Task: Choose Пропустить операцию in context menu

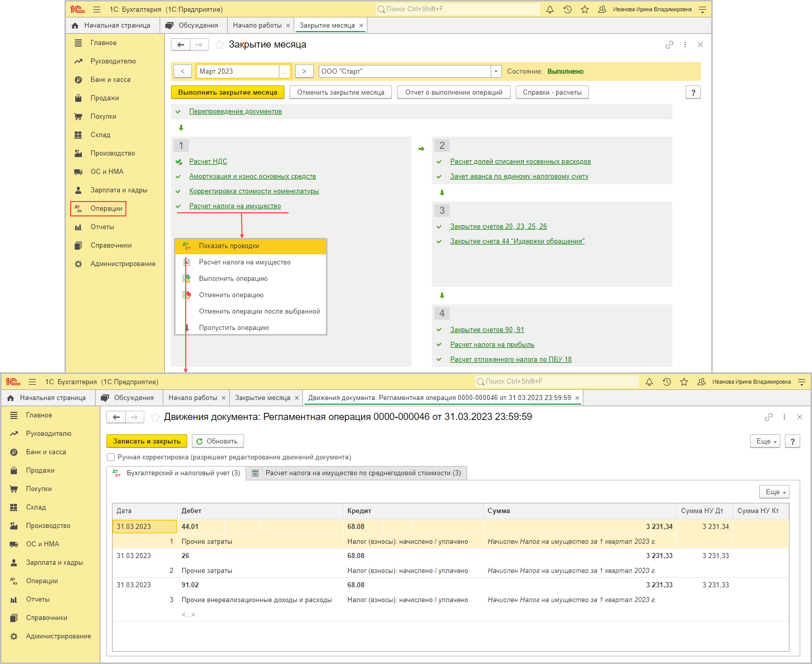Action: (x=251, y=328)
